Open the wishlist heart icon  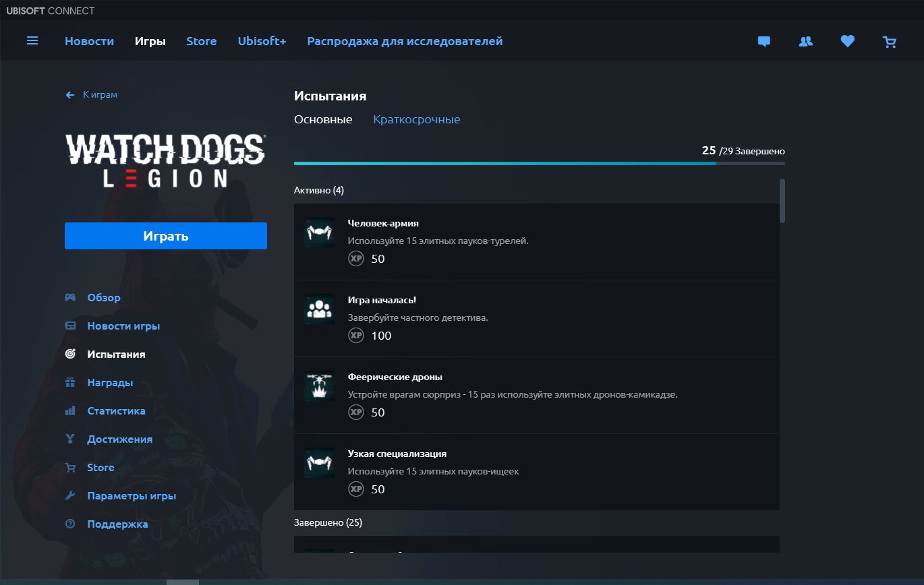coord(848,42)
